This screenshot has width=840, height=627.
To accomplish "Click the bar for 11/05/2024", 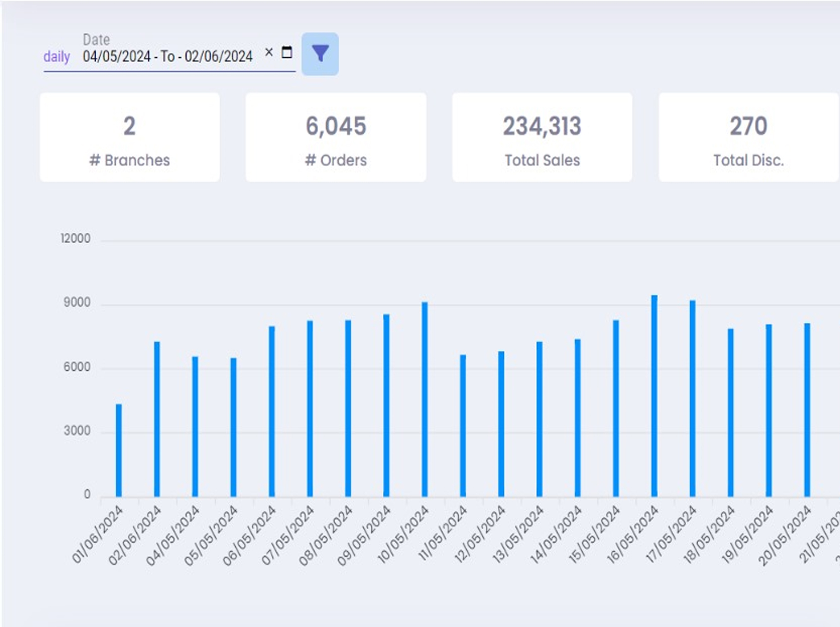I will [463, 426].
